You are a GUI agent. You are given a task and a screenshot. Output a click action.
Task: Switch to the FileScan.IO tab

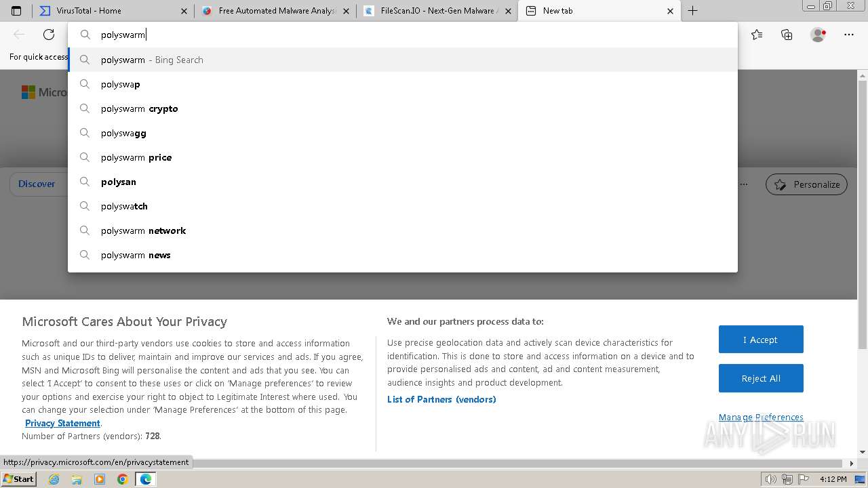tap(437, 11)
